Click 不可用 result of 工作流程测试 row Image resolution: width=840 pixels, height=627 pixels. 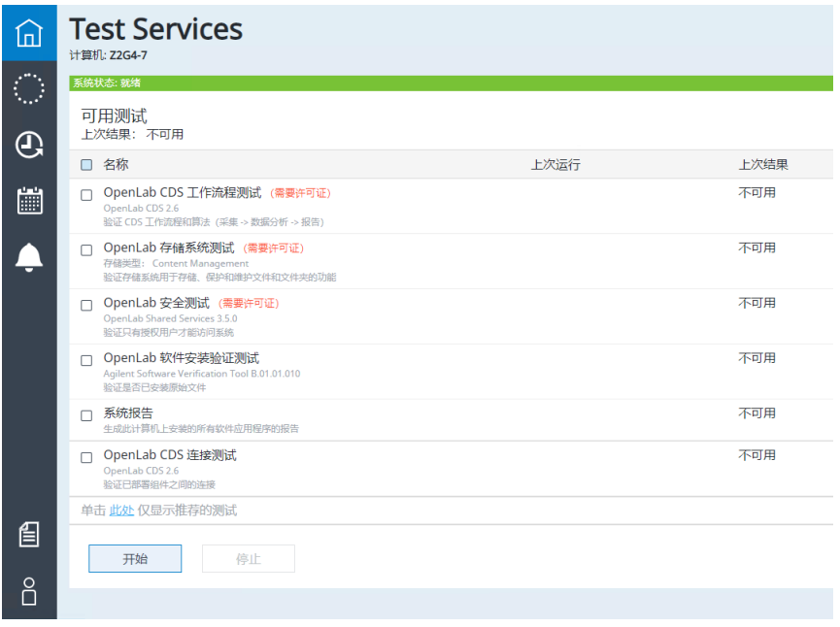tap(756, 193)
